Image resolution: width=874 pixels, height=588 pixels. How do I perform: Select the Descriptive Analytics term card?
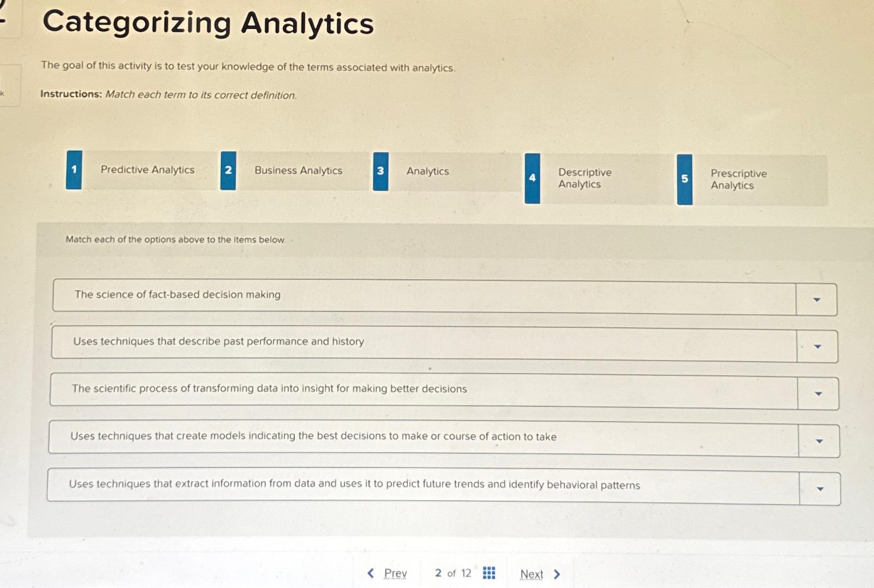(585, 178)
